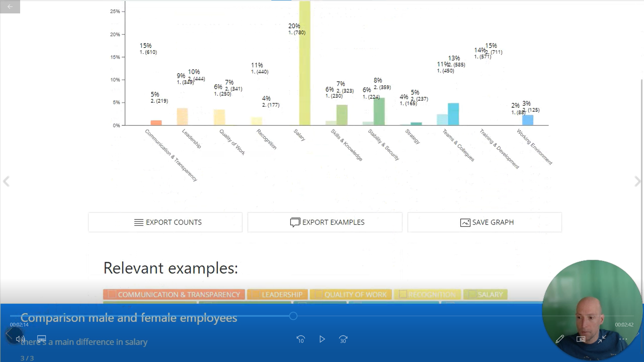Screen dimensions: 644x362
Task: Click the SAVE GRAPH button
Action: 485,222
